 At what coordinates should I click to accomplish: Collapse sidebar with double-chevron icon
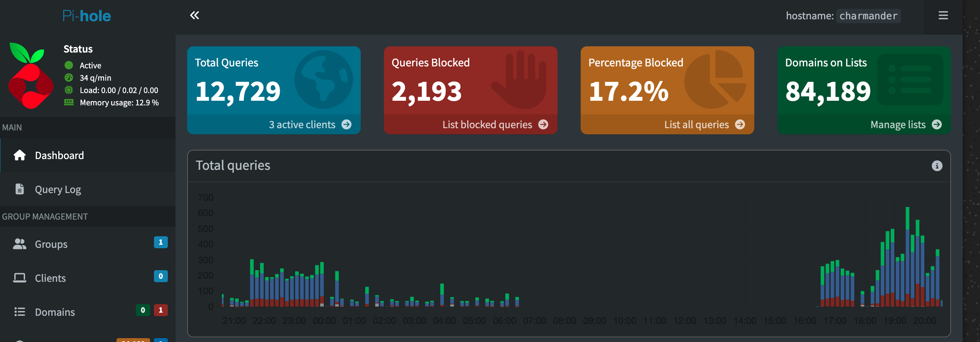(194, 15)
